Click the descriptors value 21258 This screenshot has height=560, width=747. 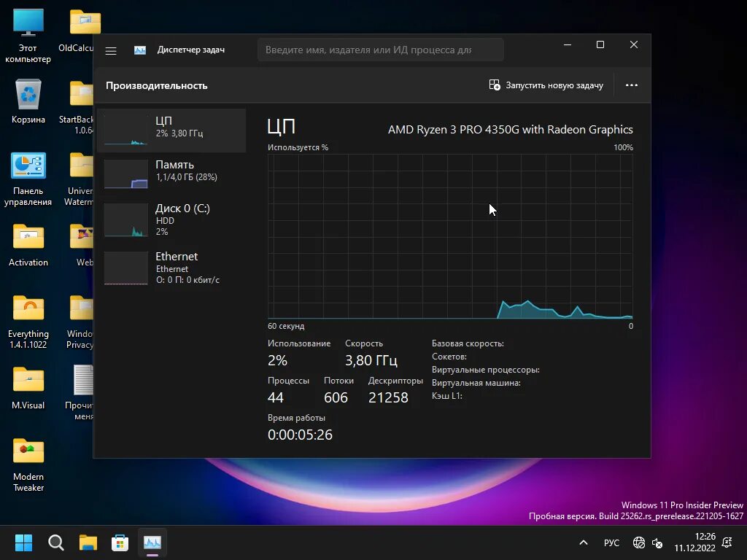click(x=388, y=397)
